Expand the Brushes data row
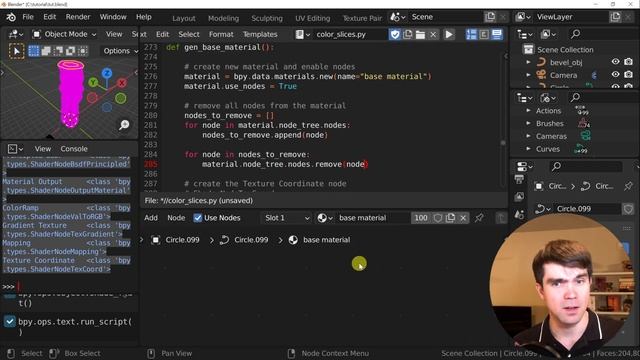The image size is (640, 360). (528, 123)
